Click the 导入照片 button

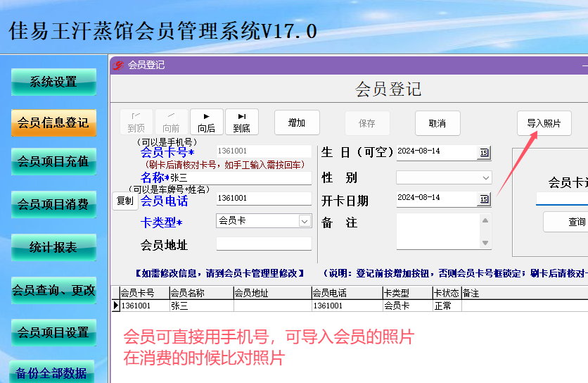click(544, 123)
